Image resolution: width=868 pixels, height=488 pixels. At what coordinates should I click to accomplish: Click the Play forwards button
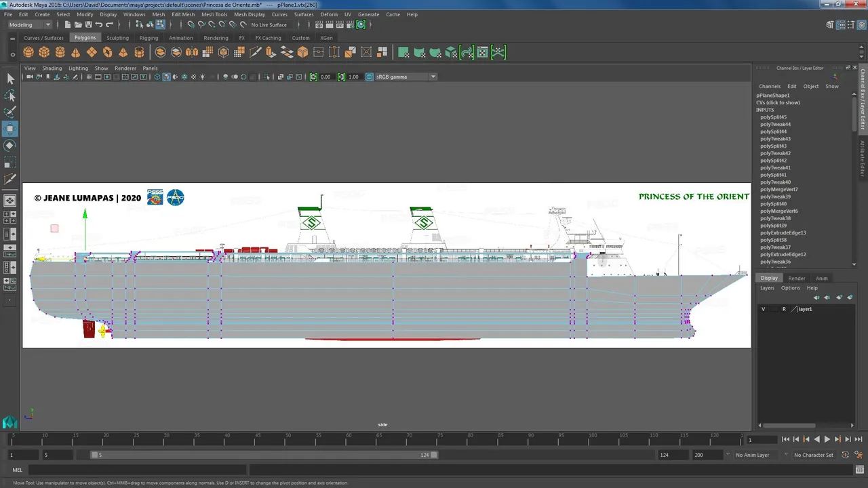[x=827, y=439]
